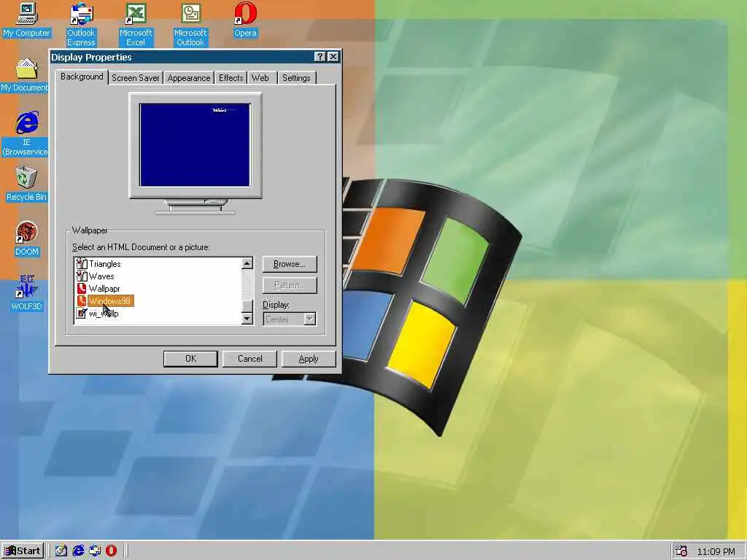Go to the Web tab
Image resolution: width=747 pixels, height=560 pixels.
point(260,78)
